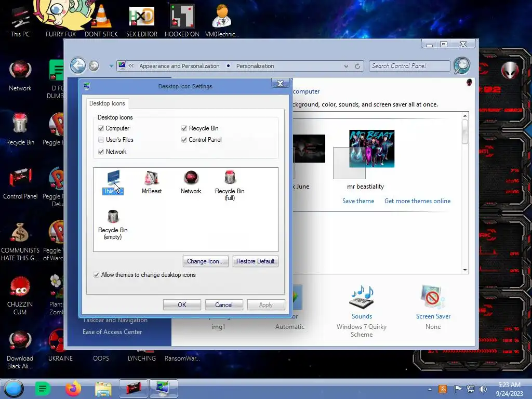Click Taskbar and Navigation link
The width and height of the screenshot is (532, 399).
pos(115,320)
